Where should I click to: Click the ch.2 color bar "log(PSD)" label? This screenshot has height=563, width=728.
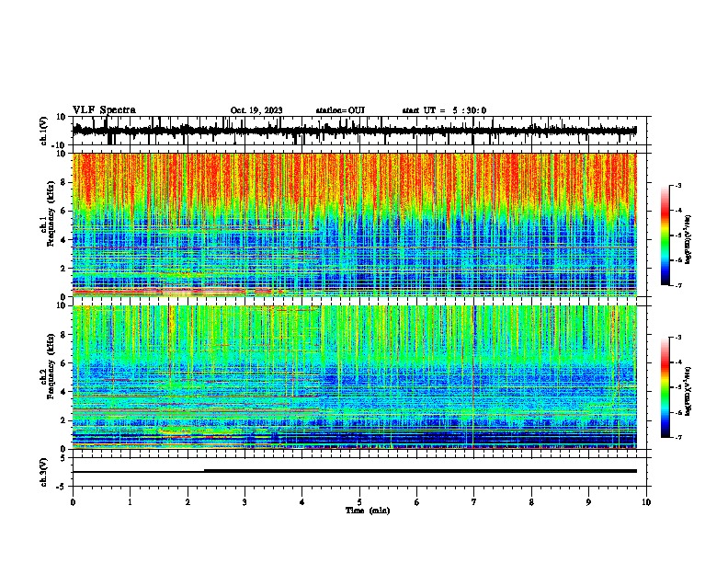(688, 392)
